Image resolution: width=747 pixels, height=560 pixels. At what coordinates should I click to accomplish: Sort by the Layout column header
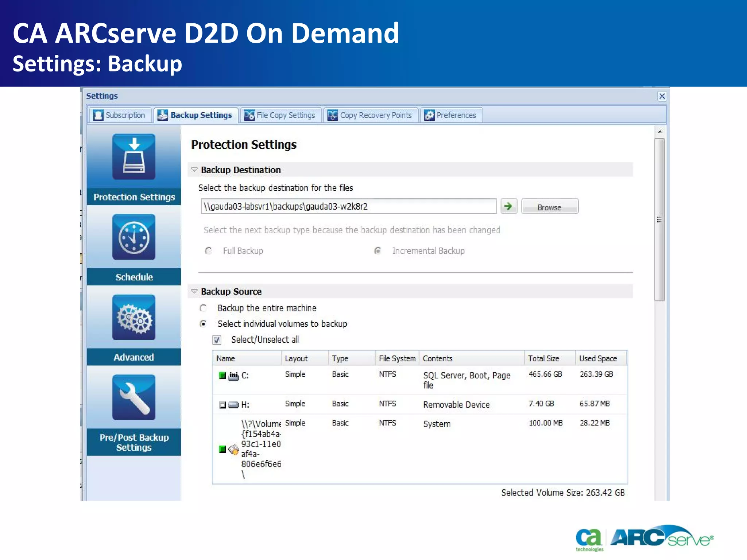pyautogui.click(x=305, y=358)
